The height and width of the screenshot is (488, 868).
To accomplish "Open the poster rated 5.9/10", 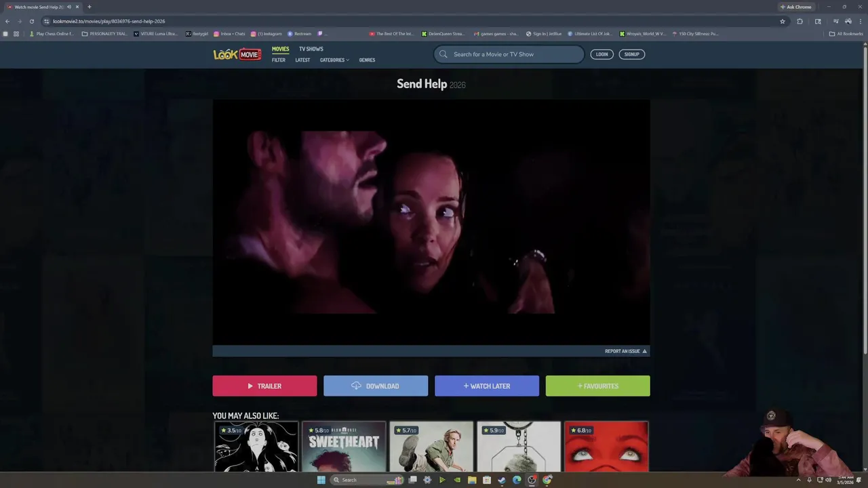I will [519, 446].
